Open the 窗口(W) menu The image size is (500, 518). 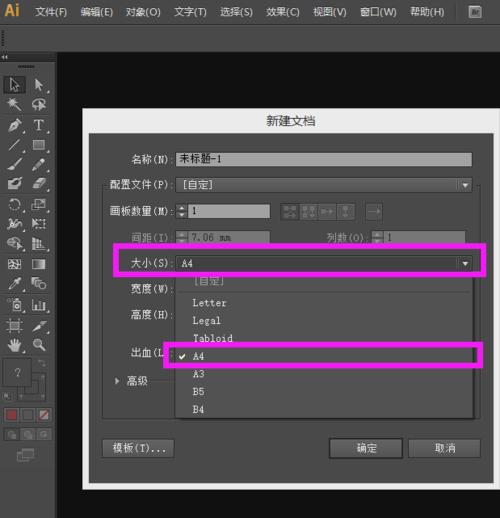point(378,12)
